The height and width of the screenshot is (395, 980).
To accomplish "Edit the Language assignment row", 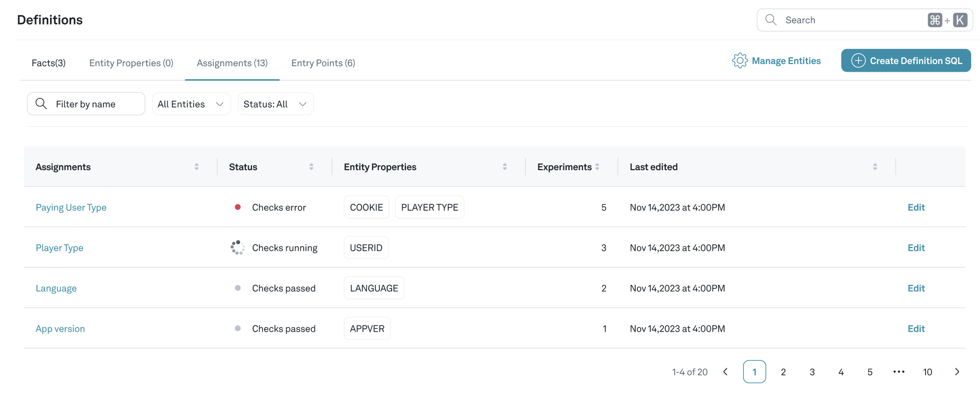I will click(916, 288).
